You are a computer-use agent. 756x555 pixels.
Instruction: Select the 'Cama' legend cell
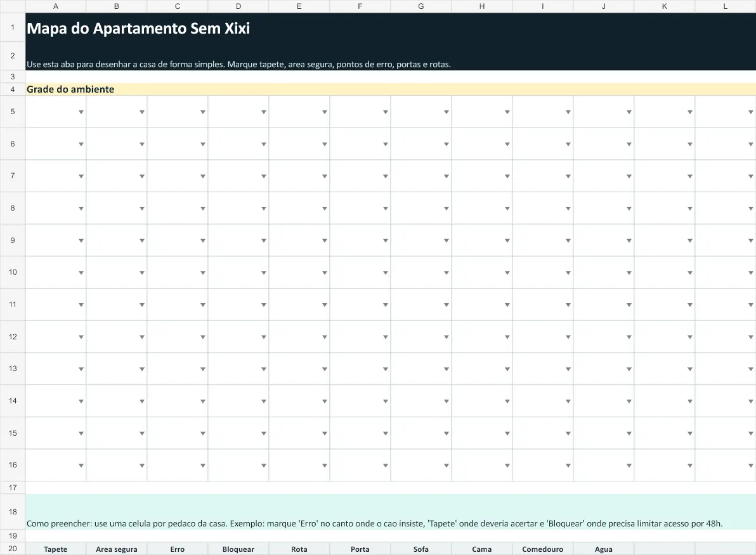tap(481, 549)
